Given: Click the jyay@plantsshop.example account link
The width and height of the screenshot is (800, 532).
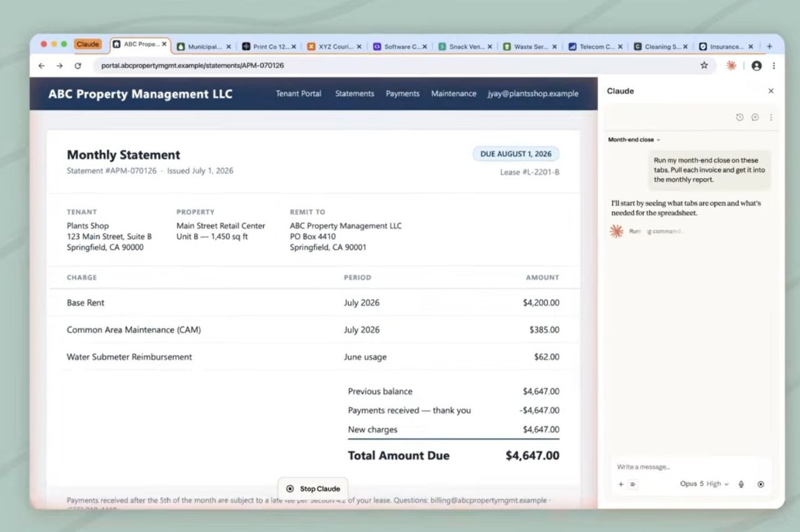Looking at the screenshot, I should tap(533, 94).
